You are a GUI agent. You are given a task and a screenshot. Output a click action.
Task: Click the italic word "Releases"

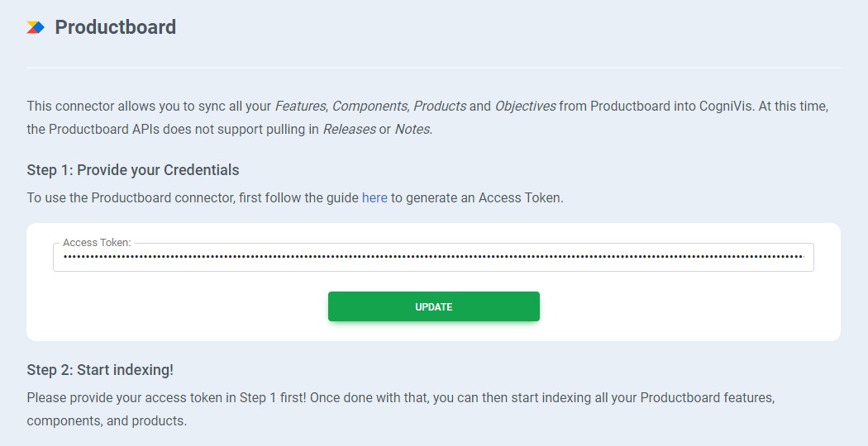click(349, 130)
